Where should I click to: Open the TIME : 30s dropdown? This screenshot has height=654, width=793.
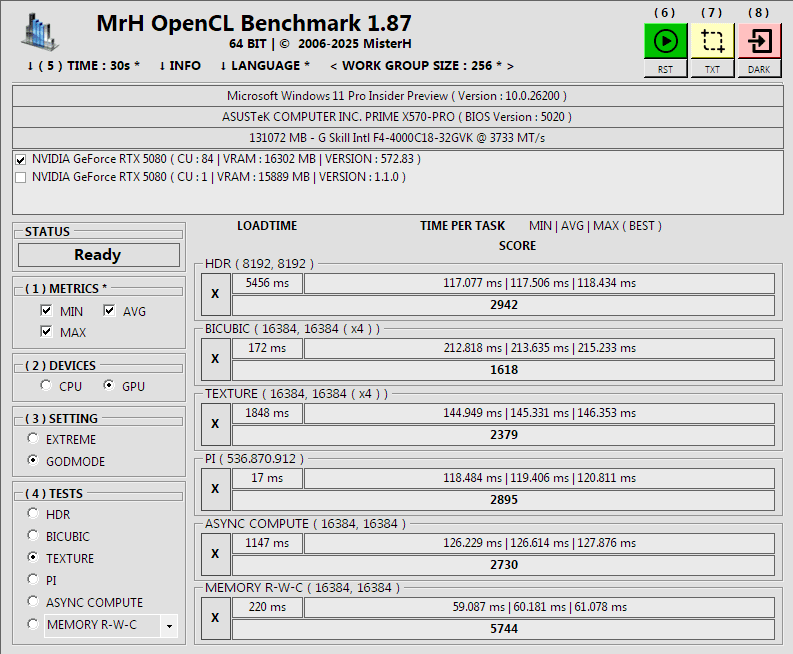click(x=83, y=66)
